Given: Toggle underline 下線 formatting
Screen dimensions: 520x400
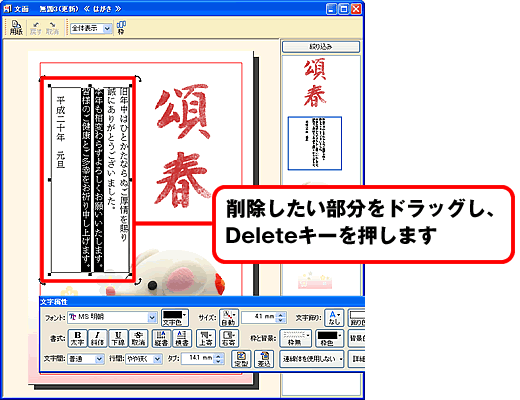Looking at the screenshot, I should (118, 338).
